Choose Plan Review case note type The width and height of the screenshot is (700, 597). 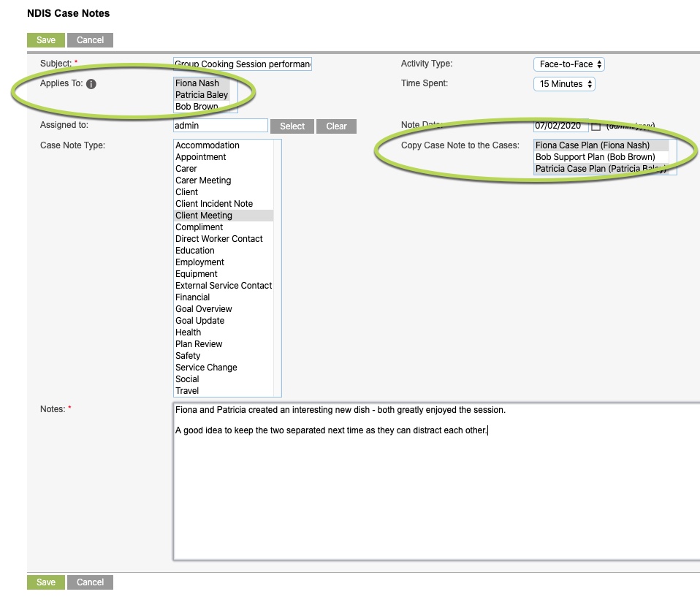coord(224,344)
